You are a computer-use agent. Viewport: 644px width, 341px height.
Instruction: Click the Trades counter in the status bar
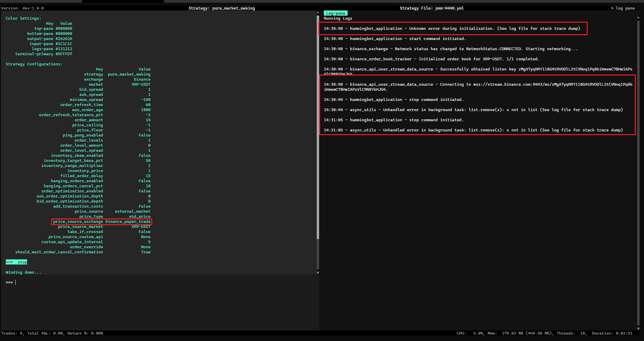pos(12,333)
